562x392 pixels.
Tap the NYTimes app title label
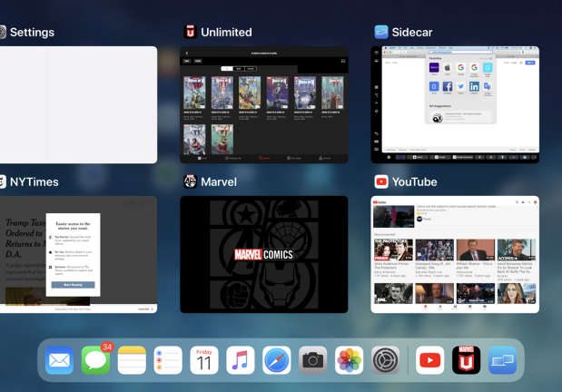pyautogui.click(x=35, y=182)
